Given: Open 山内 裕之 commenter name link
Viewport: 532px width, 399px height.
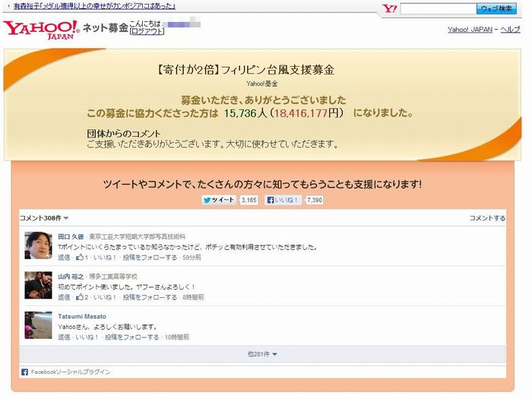Looking at the screenshot, I should click(71, 277).
